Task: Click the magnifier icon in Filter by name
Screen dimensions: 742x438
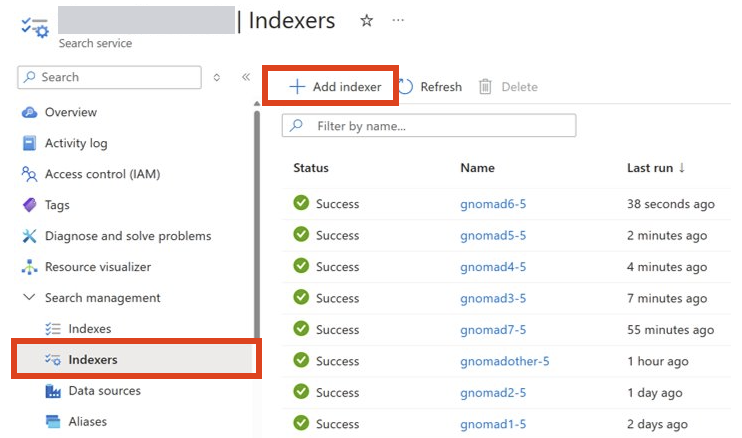Action: pos(297,125)
